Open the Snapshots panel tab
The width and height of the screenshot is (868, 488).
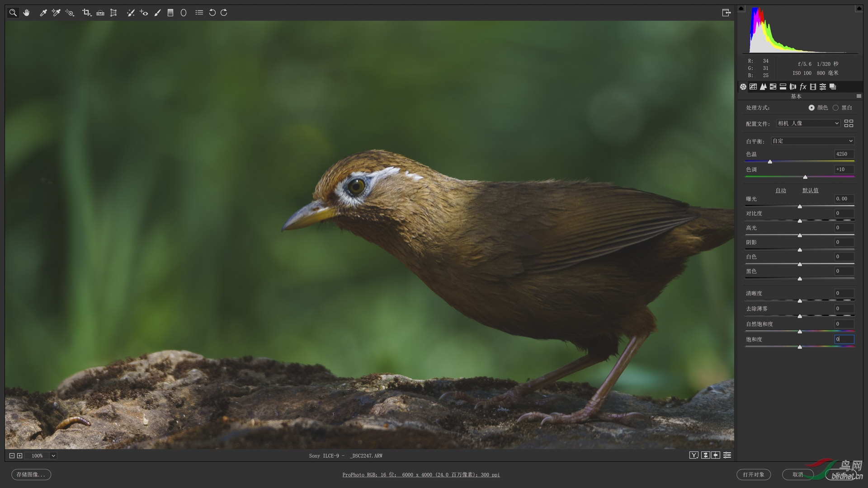833,87
